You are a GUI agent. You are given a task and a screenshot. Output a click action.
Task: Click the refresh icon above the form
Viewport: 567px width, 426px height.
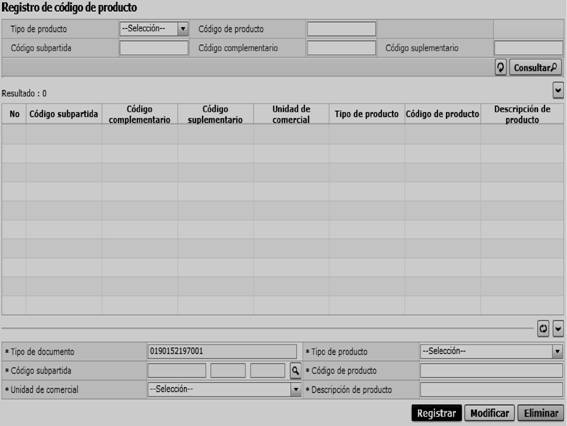[543, 329]
